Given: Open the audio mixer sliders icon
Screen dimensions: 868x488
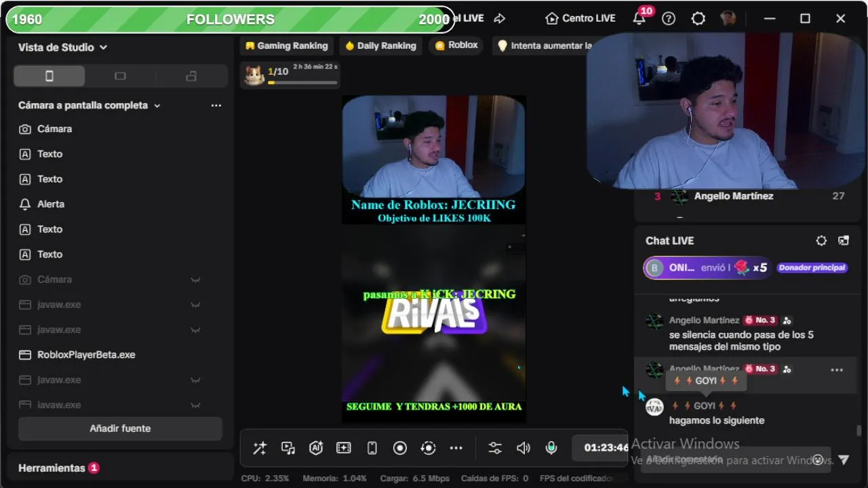Looking at the screenshot, I should tap(495, 448).
